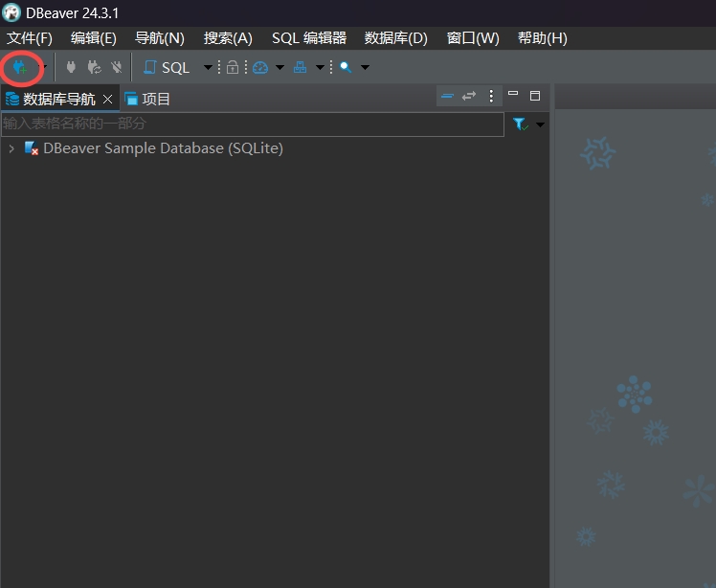Expand the dropdown next to schema tool icon
The width and height of the screenshot is (716, 588).
[x=320, y=68]
